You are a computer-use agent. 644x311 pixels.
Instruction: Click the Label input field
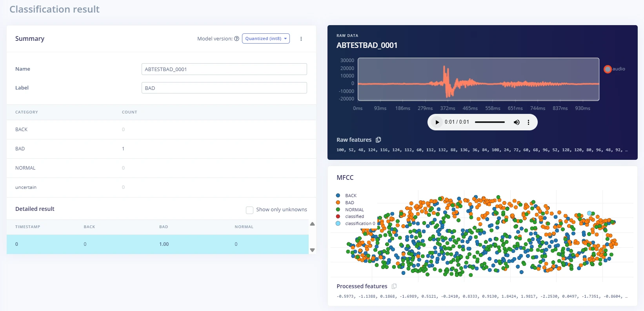[224, 88]
